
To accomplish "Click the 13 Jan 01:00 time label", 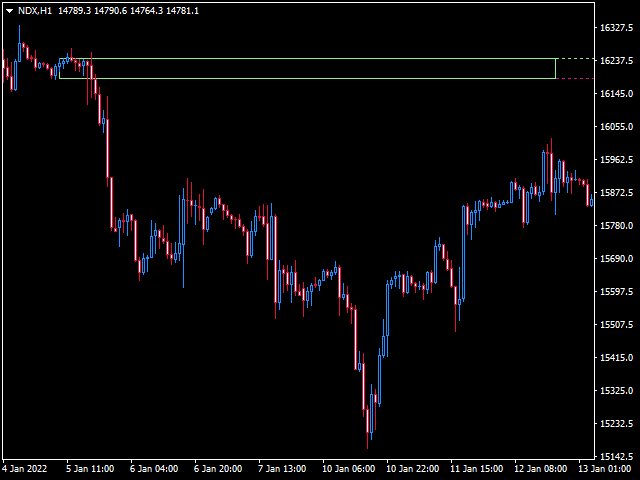I will (x=605, y=469).
